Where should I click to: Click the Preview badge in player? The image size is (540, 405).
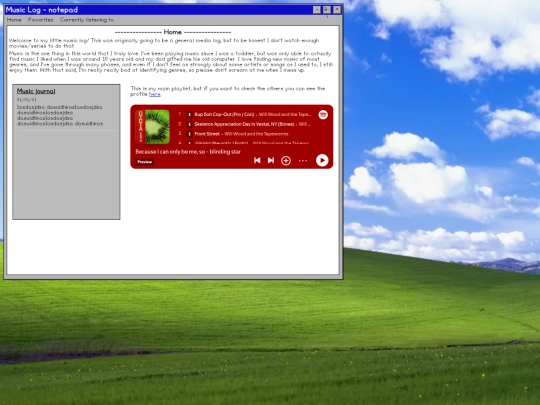(x=145, y=162)
